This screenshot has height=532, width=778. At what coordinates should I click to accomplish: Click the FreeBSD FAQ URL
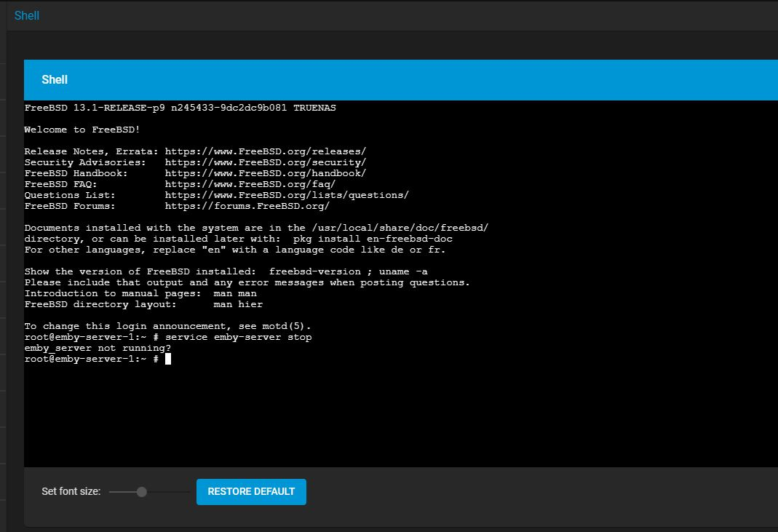point(250,184)
